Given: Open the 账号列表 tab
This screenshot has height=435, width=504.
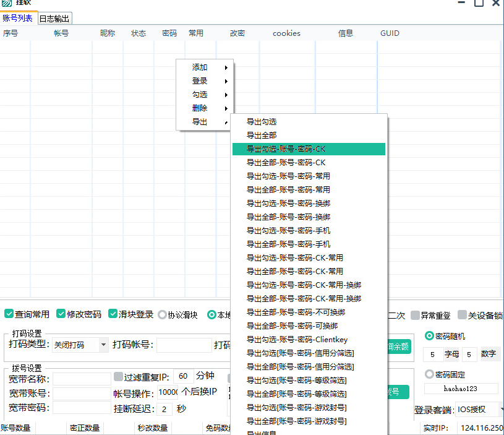Looking at the screenshot, I should pyautogui.click(x=18, y=18).
